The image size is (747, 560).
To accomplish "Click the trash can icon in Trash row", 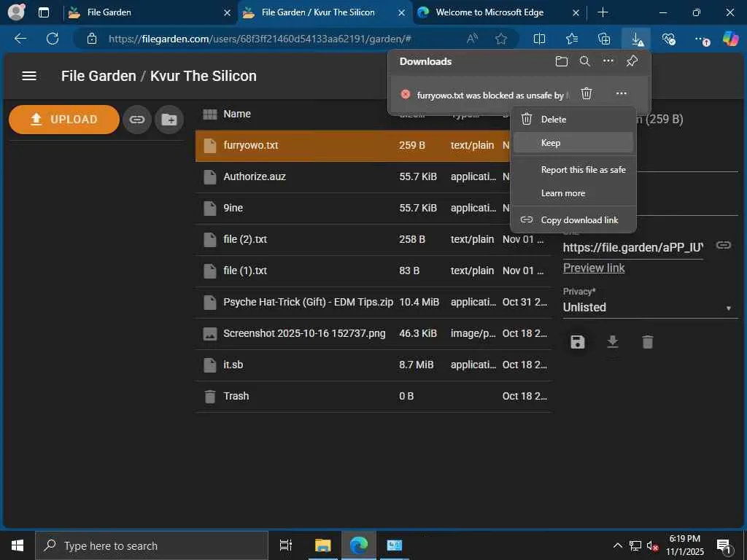I will pos(209,396).
